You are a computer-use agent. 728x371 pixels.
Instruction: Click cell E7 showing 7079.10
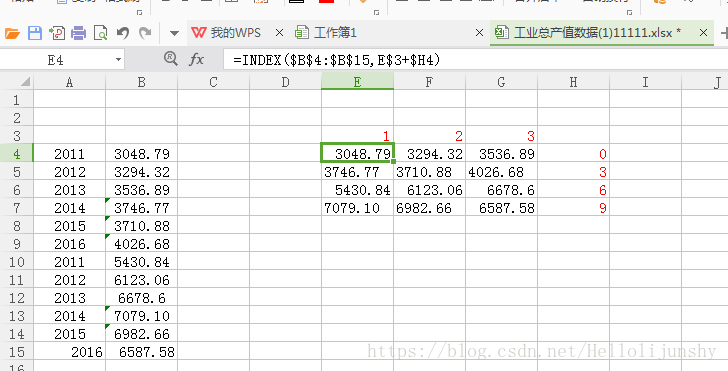click(358, 208)
